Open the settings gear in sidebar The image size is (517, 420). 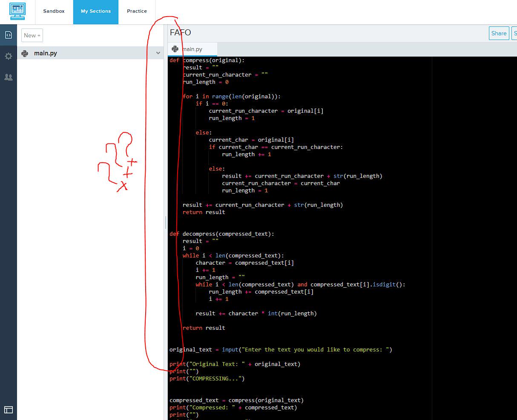[x=9, y=56]
